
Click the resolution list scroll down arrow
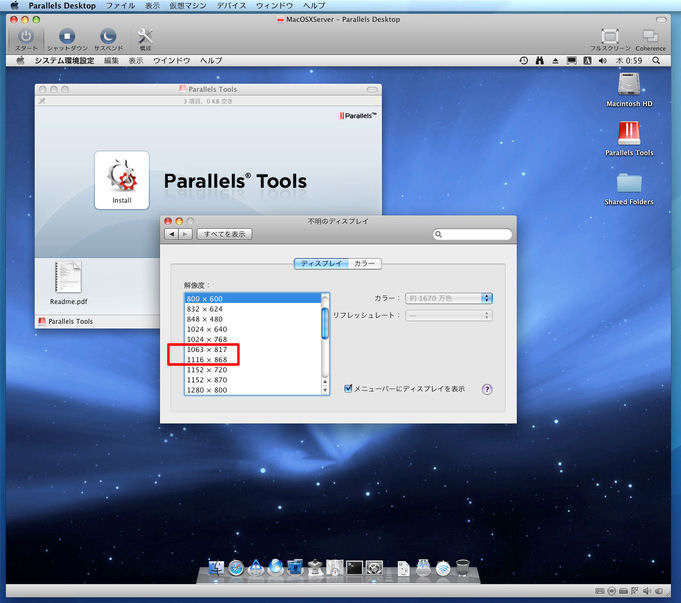pyautogui.click(x=325, y=390)
